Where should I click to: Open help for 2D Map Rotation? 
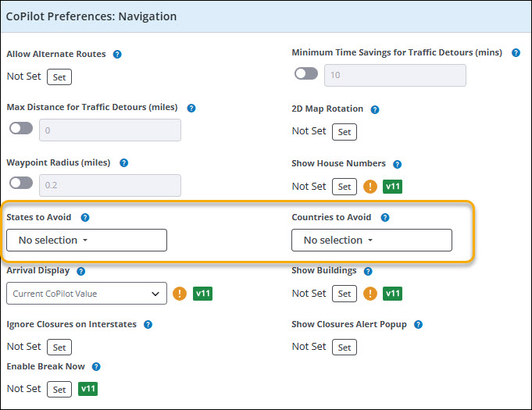tap(374, 109)
